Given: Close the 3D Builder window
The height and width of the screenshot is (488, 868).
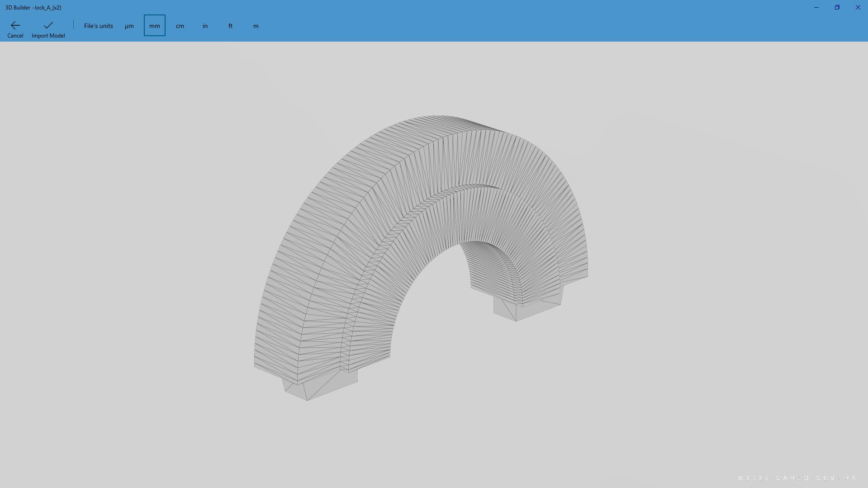Looking at the screenshot, I should pyautogui.click(x=858, y=8).
